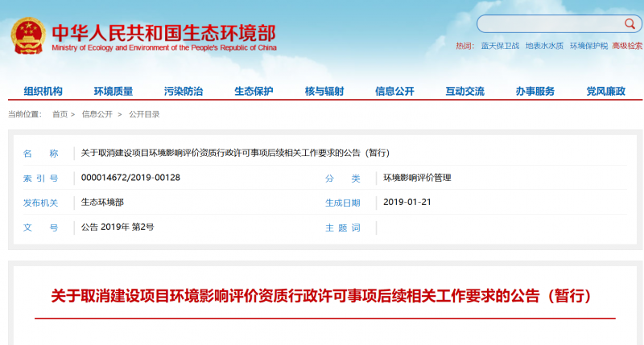
Task: Click the 分类 label
Action: click(x=343, y=179)
